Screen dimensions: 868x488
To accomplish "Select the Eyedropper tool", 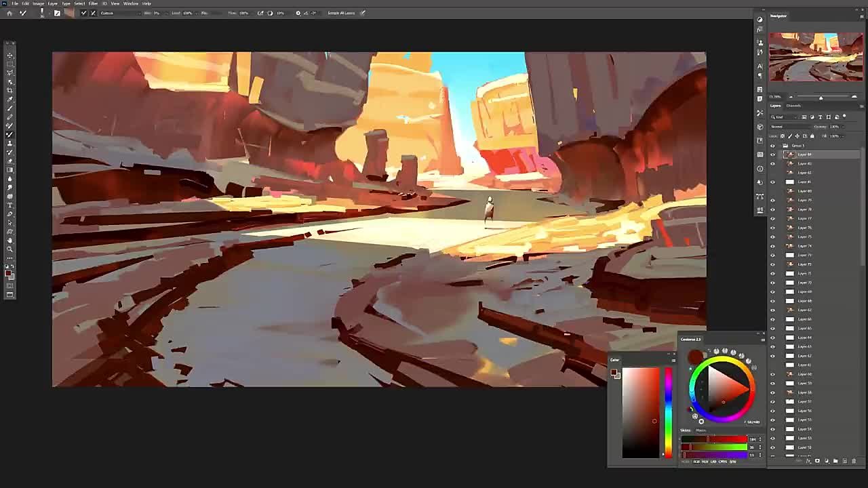I will click(x=9, y=99).
